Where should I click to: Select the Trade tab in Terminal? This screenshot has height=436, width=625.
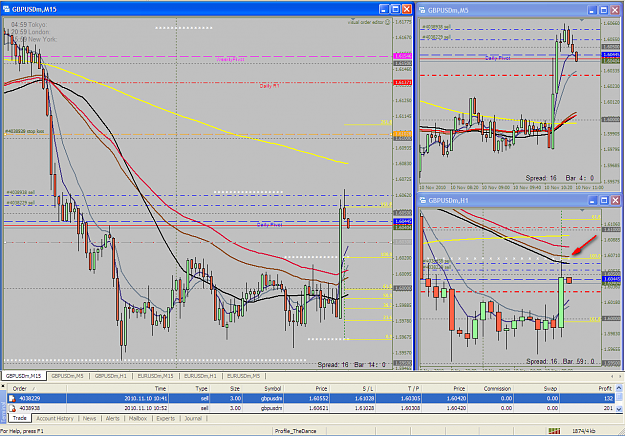pos(20,418)
